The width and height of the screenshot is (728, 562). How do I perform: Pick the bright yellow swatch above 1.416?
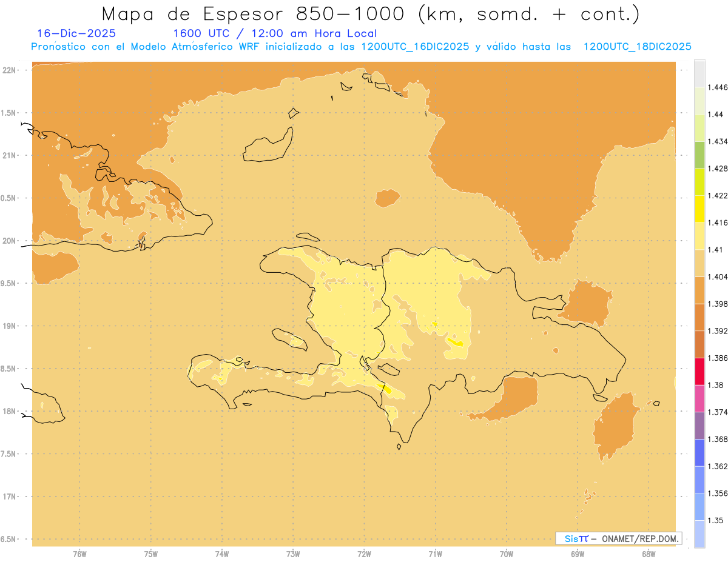(699, 209)
